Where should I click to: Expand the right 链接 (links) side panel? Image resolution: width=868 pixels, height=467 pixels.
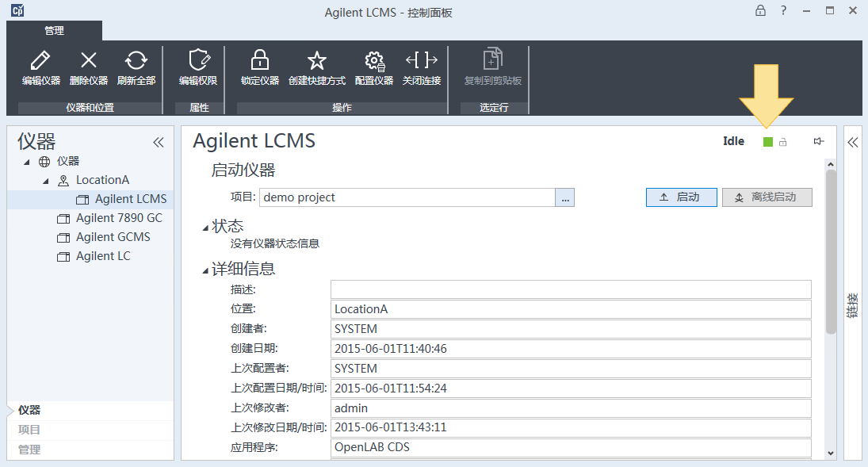852,143
